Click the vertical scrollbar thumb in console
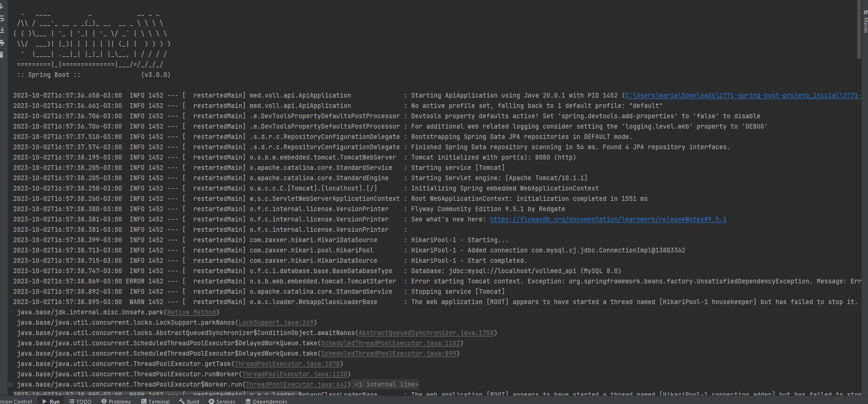This screenshot has width=868, height=404. coord(859,29)
